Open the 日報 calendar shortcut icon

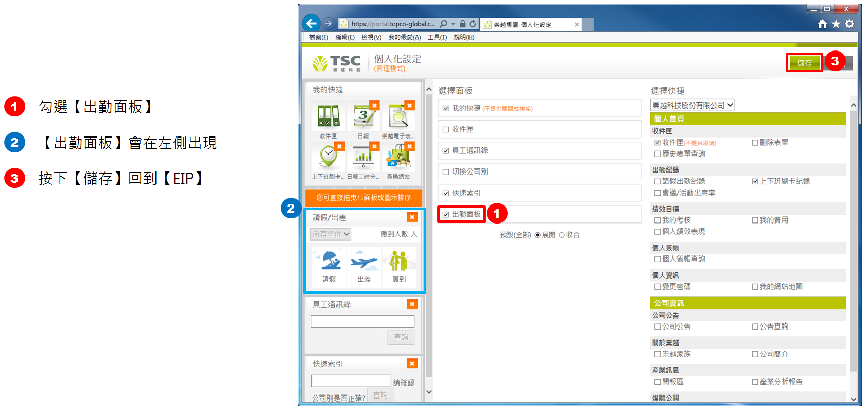pos(363,116)
